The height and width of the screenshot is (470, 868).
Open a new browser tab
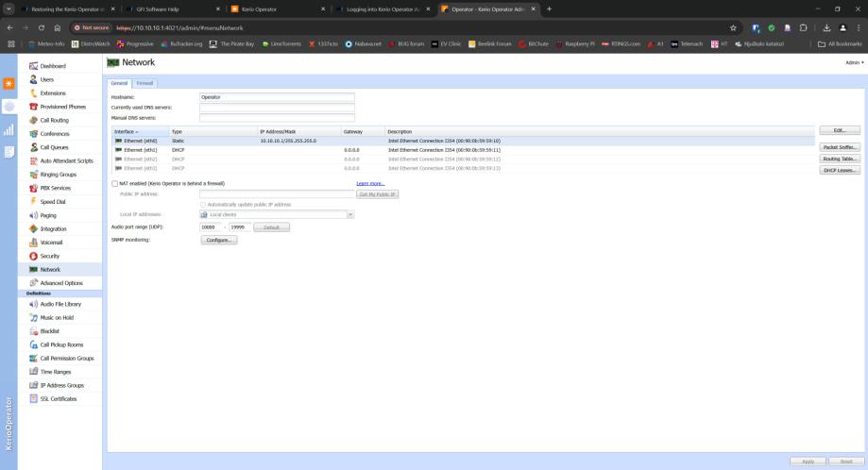(549, 8)
